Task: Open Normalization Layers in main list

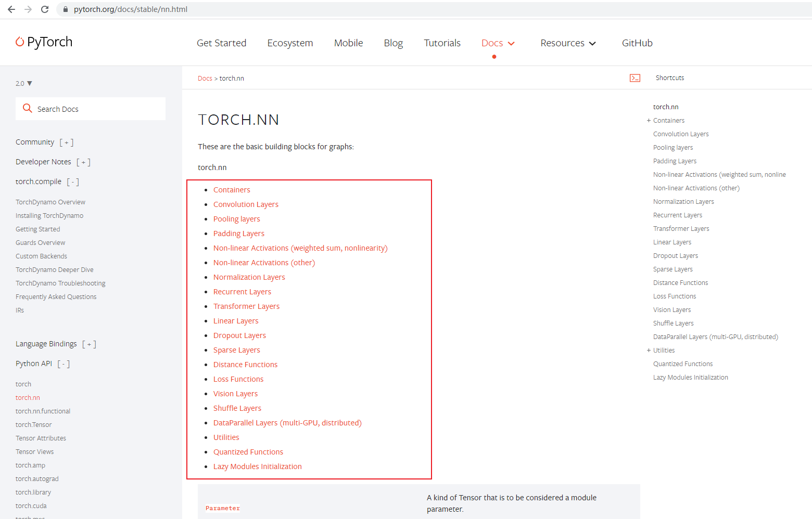Action: (249, 277)
